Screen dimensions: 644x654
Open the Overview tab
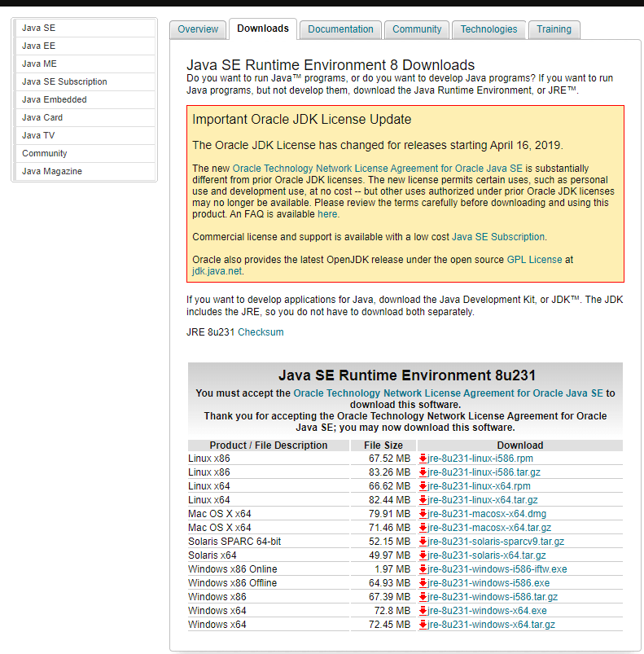tap(198, 29)
